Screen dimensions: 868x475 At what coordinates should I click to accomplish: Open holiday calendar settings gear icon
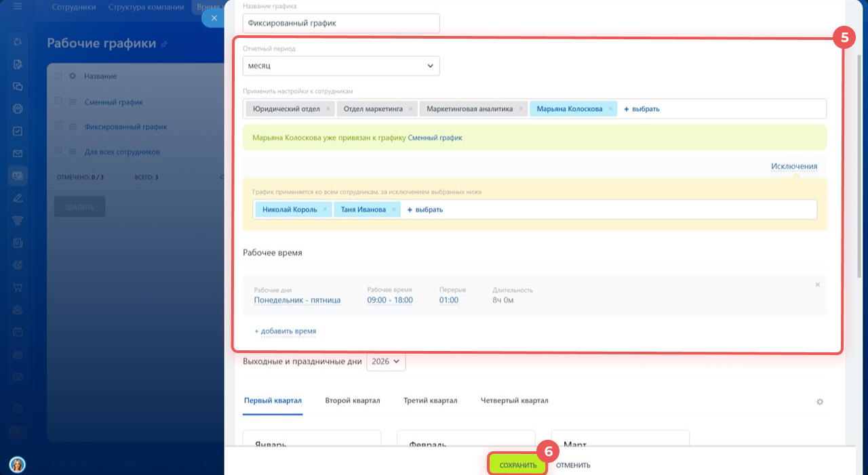click(x=819, y=402)
